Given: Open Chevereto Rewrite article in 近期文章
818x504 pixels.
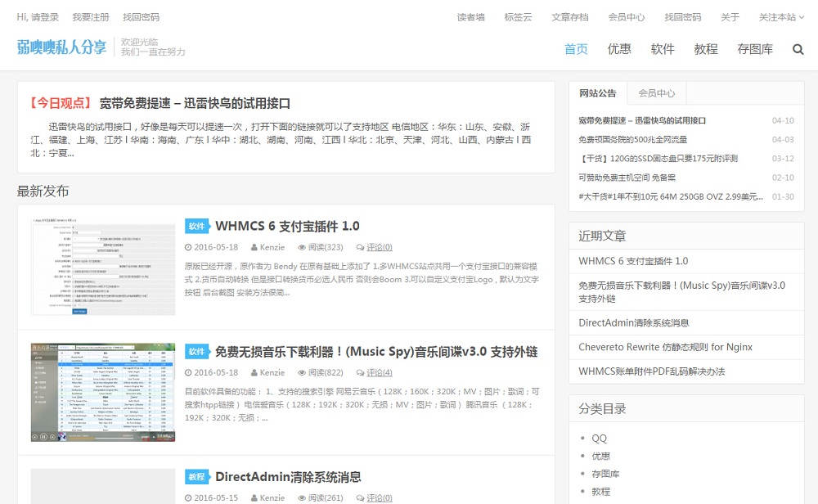Looking at the screenshot, I should 665,347.
